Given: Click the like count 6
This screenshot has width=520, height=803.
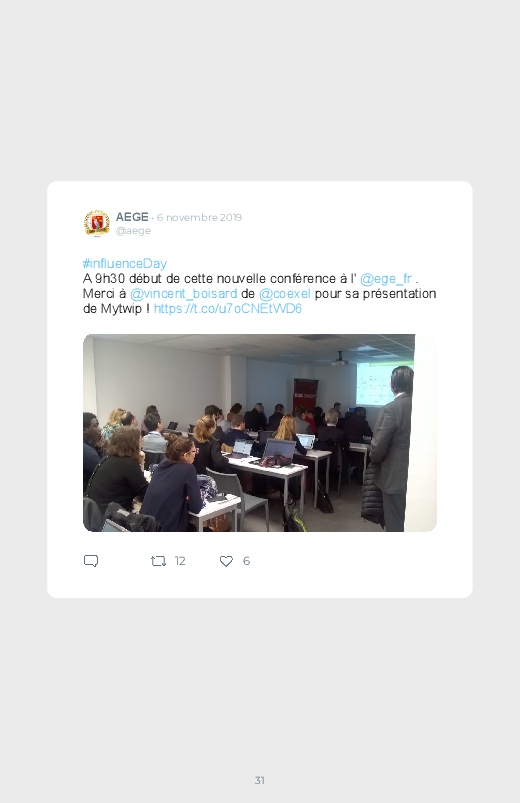Looking at the screenshot, I should [x=246, y=561].
